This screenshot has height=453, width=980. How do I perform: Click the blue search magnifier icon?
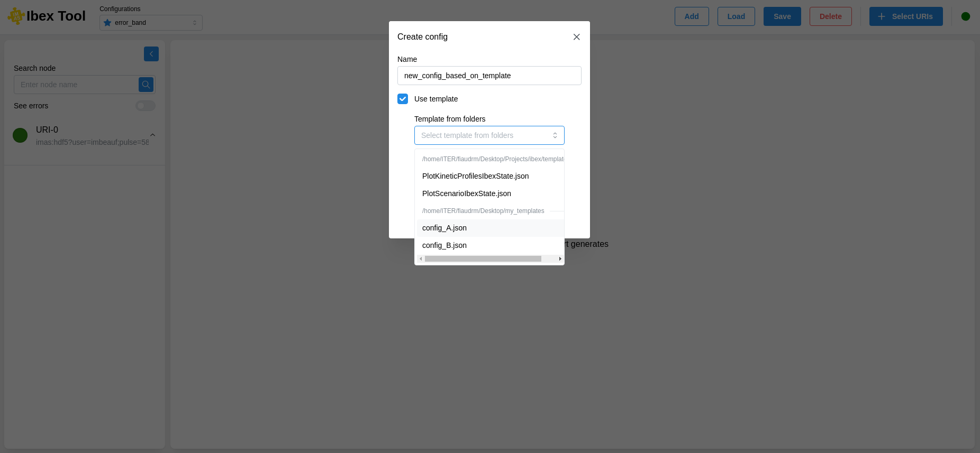pyautogui.click(x=146, y=85)
